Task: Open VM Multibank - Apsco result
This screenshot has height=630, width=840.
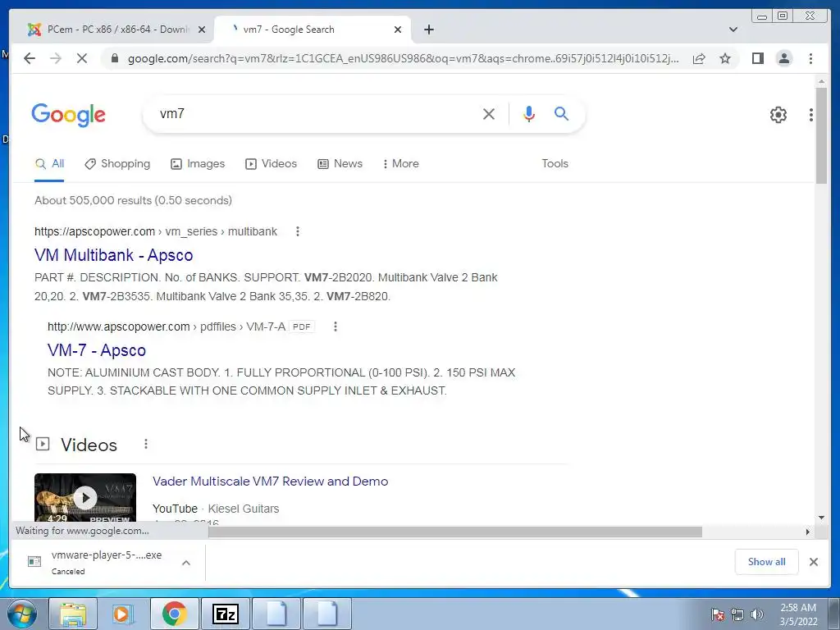Action: click(113, 255)
